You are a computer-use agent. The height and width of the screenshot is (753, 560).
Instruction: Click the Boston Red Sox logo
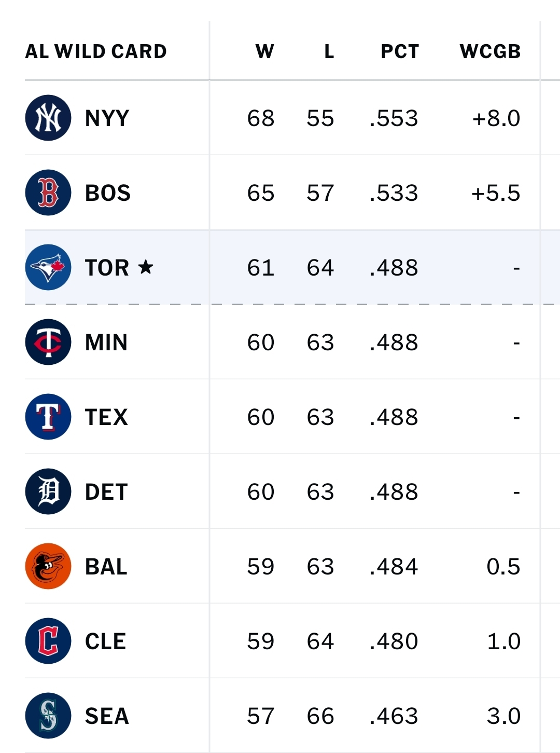coord(48,193)
